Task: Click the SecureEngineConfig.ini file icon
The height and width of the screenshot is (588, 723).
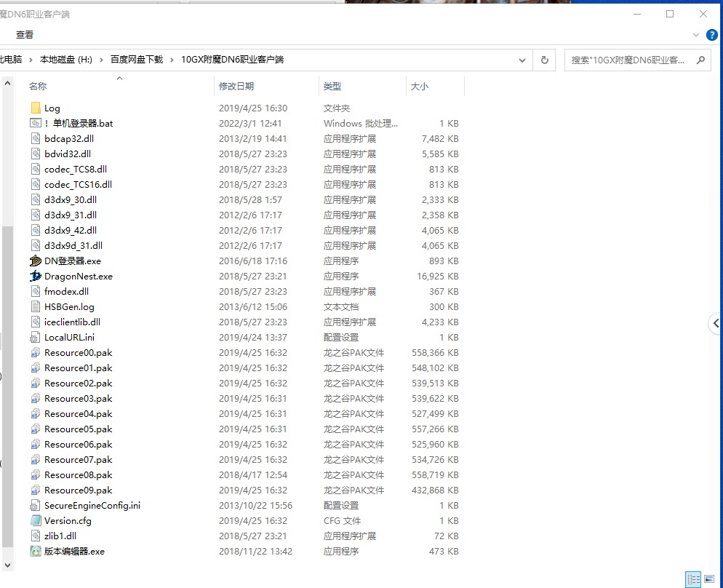Action: click(35, 506)
